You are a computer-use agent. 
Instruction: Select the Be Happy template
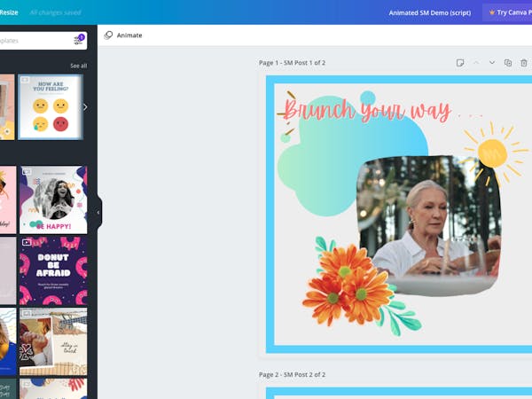click(x=53, y=199)
